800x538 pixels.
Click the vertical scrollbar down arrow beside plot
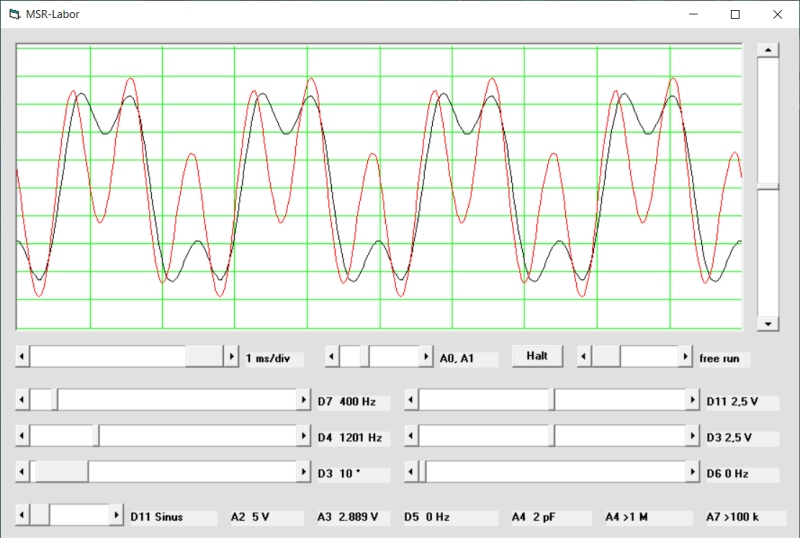coord(767,323)
